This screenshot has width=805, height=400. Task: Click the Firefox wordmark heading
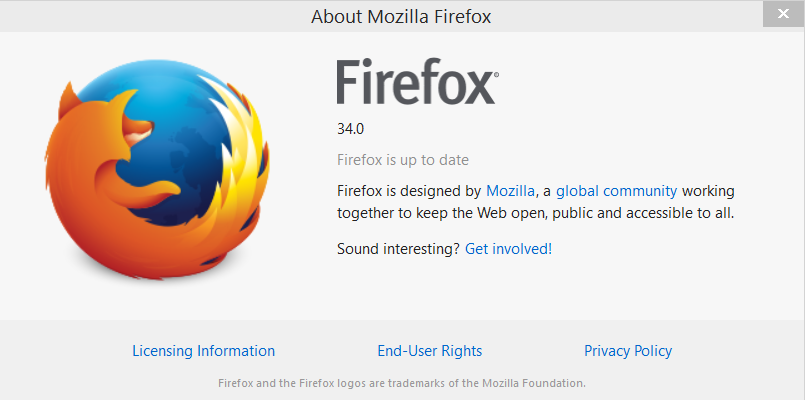coord(414,82)
